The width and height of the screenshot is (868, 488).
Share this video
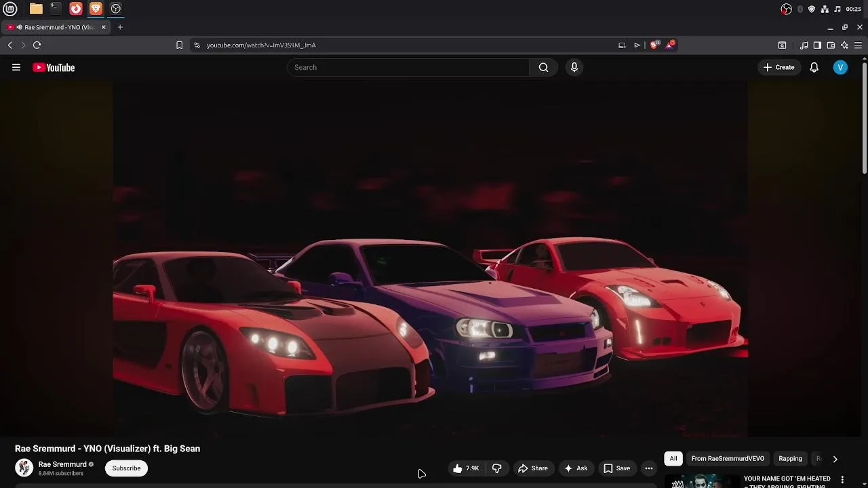(533, 468)
